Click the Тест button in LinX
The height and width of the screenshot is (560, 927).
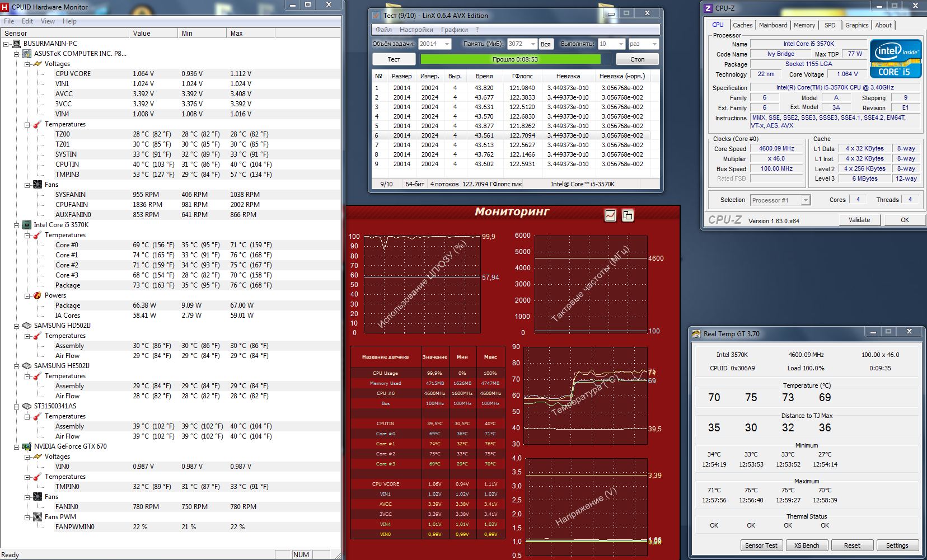394,59
